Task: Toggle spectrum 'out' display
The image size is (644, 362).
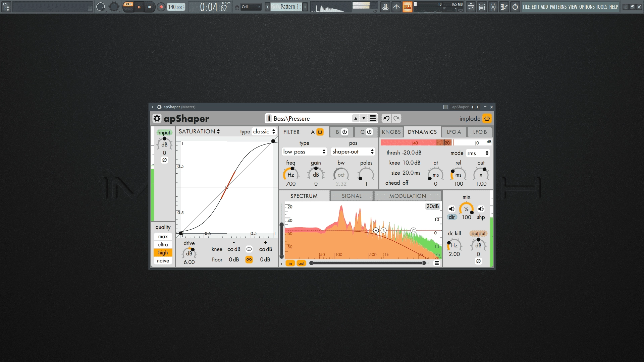Action: pyautogui.click(x=301, y=263)
